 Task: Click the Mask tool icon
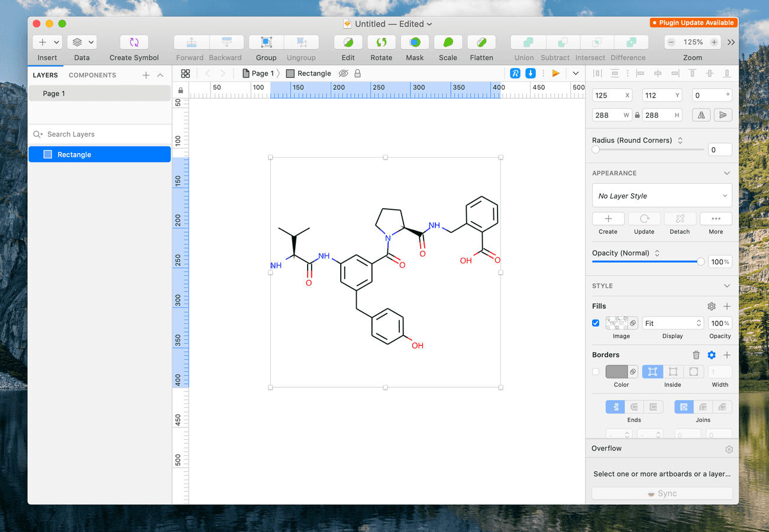(x=415, y=42)
